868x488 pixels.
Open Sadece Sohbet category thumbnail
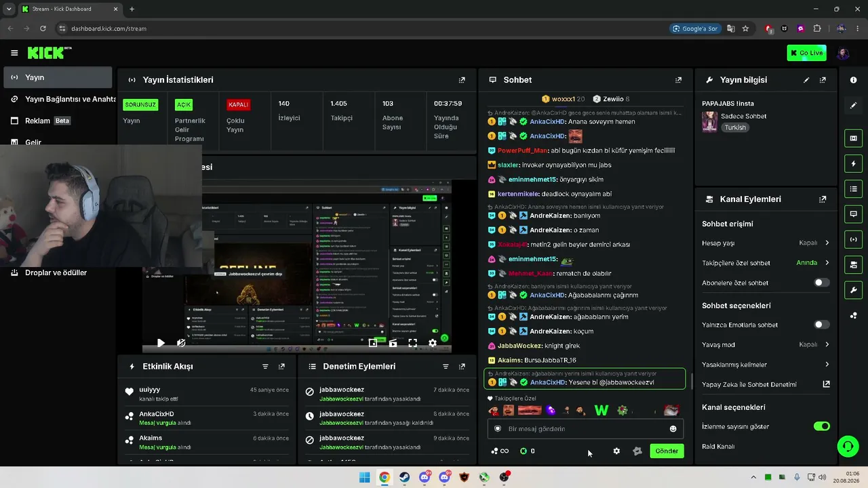pyautogui.click(x=709, y=122)
